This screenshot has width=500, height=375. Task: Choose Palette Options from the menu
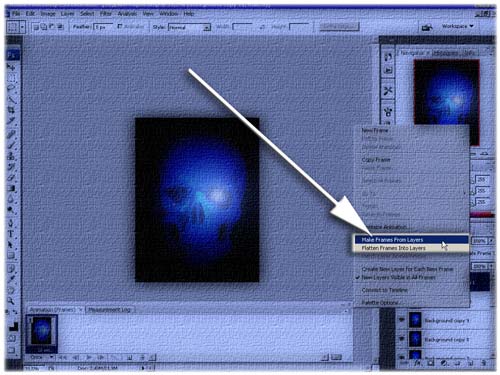pyautogui.click(x=380, y=303)
